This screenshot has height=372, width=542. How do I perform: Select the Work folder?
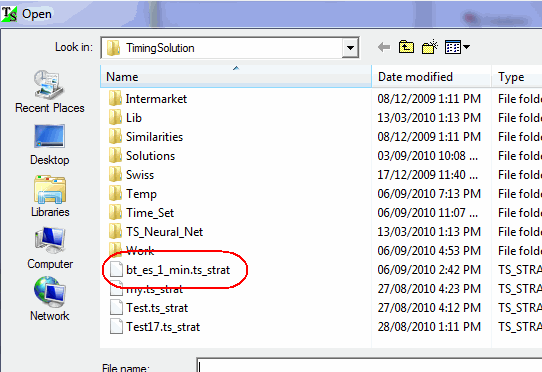click(140, 251)
